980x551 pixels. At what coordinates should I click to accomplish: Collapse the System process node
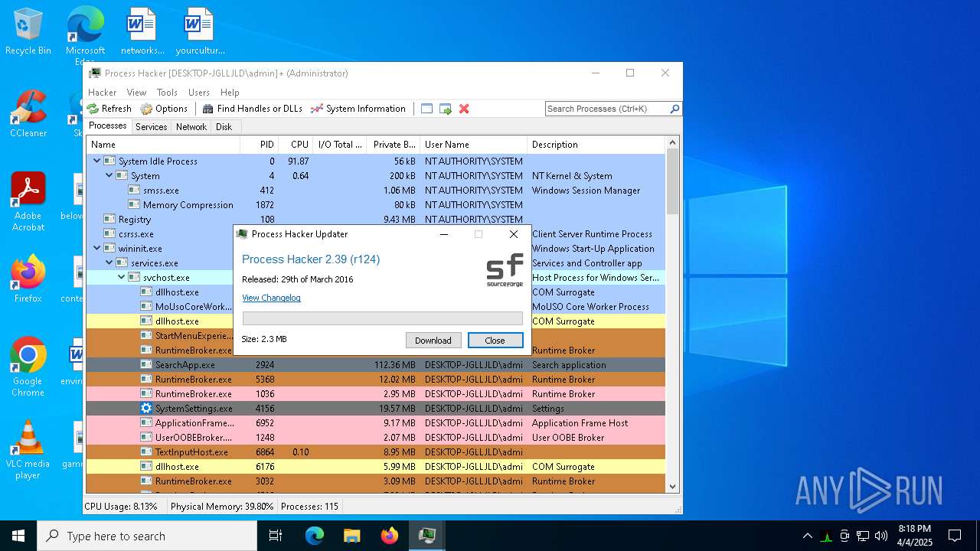click(109, 175)
